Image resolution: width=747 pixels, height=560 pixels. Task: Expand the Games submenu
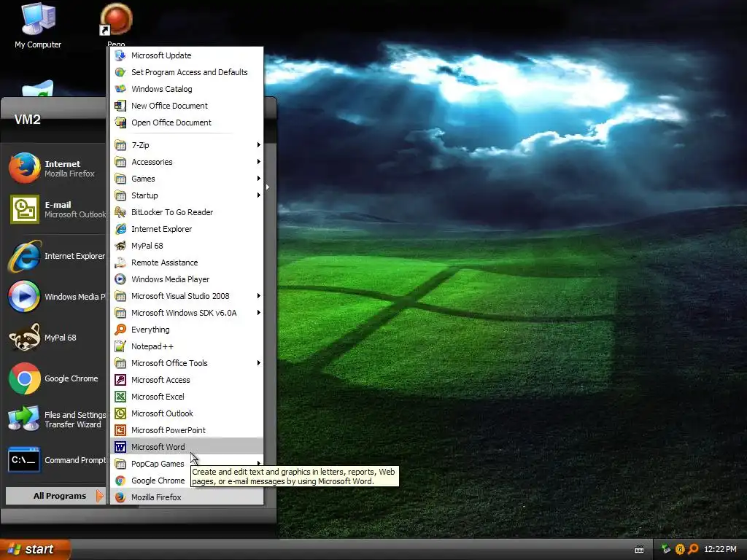(187, 179)
